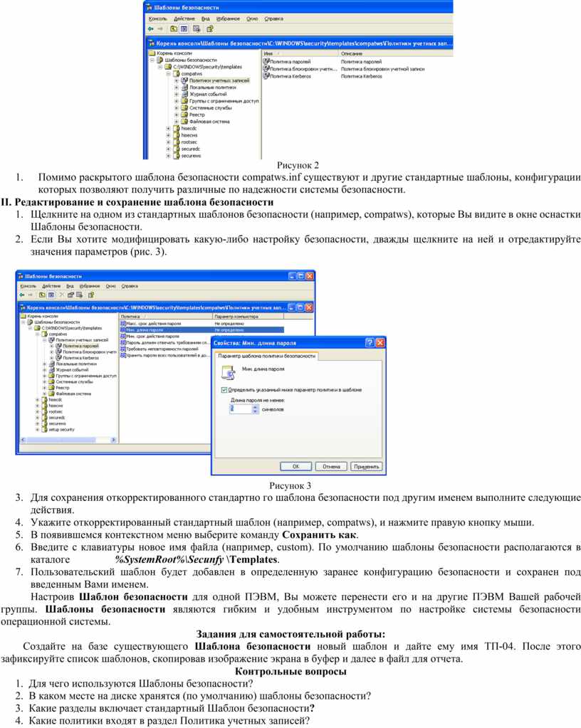Image resolution: width=581 pixels, height=728 pixels.
Task: Click the hisecdc template icon in Figure 2 tree
Action: [177, 129]
